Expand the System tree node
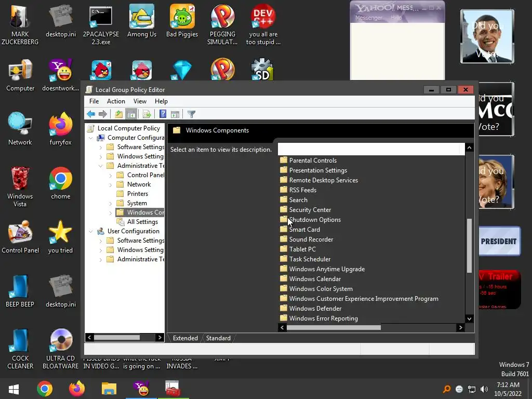Image resolution: width=532 pixels, height=399 pixels. point(111,203)
